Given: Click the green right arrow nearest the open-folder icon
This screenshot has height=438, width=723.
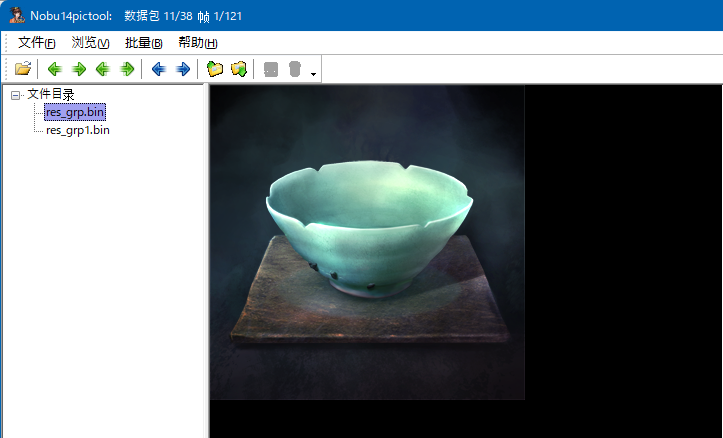Looking at the screenshot, I should [78, 69].
